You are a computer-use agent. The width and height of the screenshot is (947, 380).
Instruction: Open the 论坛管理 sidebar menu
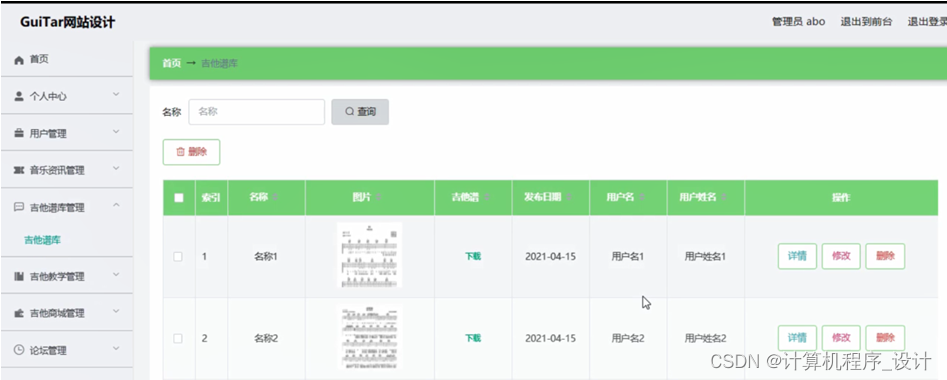click(66, 350)
